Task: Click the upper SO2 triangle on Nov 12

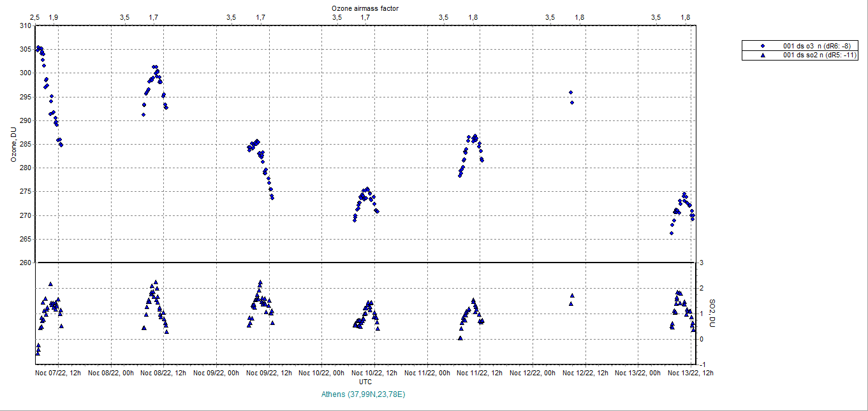Action: click(572, 296)
